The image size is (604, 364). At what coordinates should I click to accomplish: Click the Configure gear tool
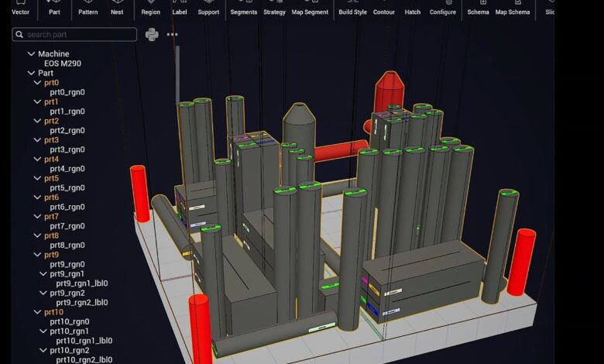(443, 8)
